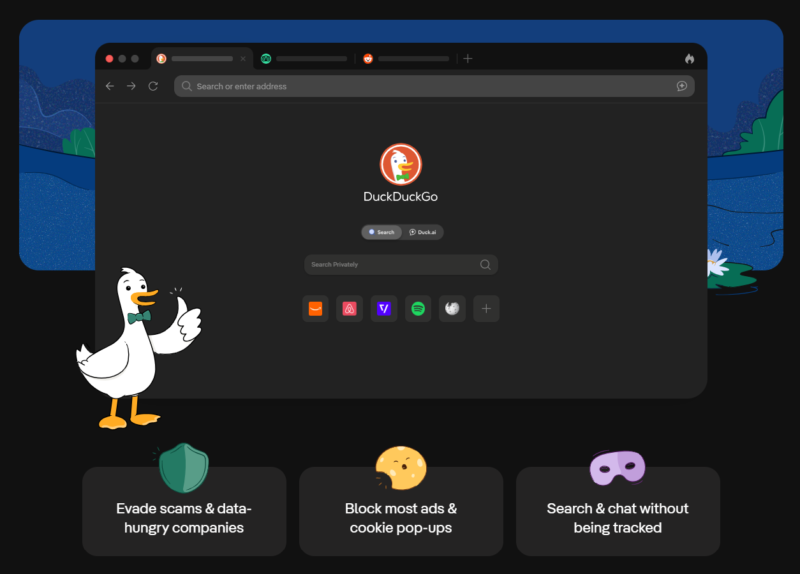Open a new tab with plus icon
The image size is (800, 574).
pyautogui.click(x=468, y=59)
